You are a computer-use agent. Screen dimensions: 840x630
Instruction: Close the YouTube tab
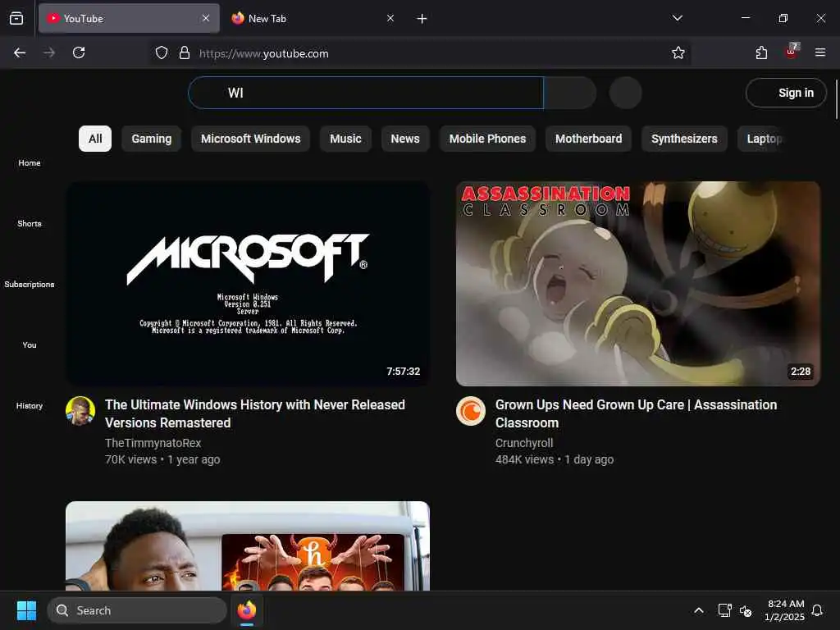pos(206,18)
